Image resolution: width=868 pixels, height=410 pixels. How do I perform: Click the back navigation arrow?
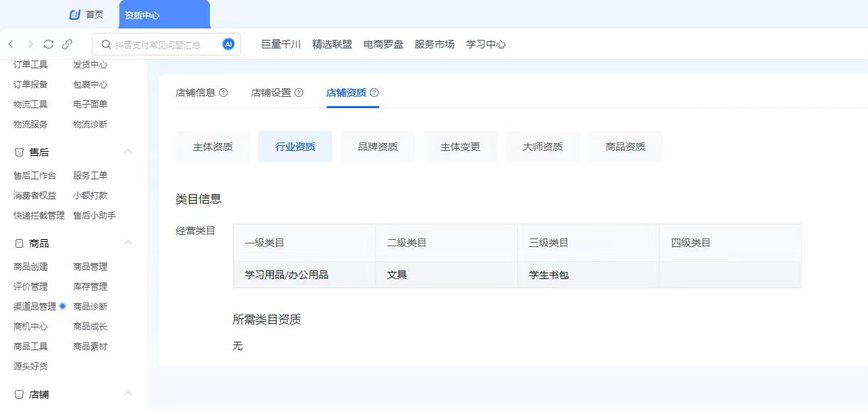pos(11,44)
